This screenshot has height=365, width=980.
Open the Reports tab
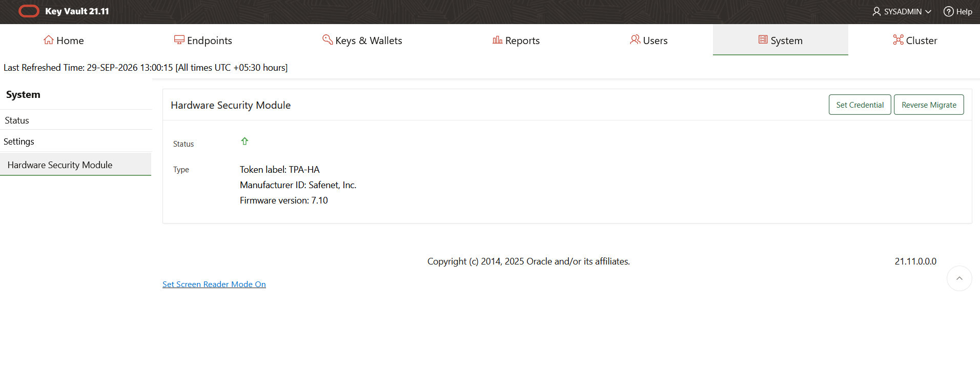[516, 40]
